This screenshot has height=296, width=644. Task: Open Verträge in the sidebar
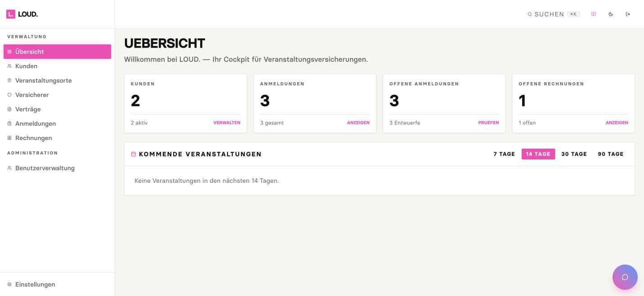pos(57,109)
